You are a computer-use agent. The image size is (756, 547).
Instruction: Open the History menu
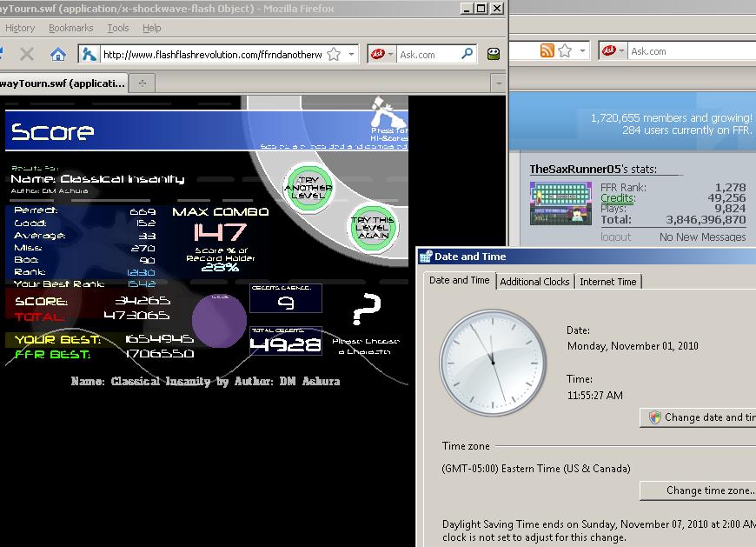click(x=20, y=28)
